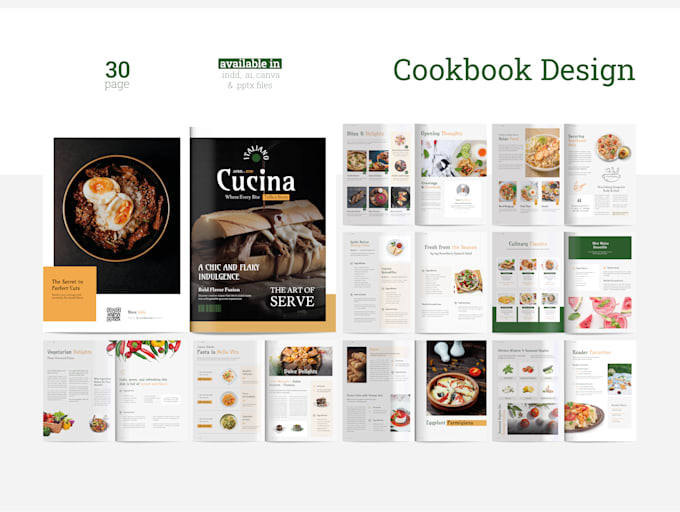Click the orange 'The Secret to Perfect Cuts' box
This screenshot has width=680, height=512.
tap(69, 294)
